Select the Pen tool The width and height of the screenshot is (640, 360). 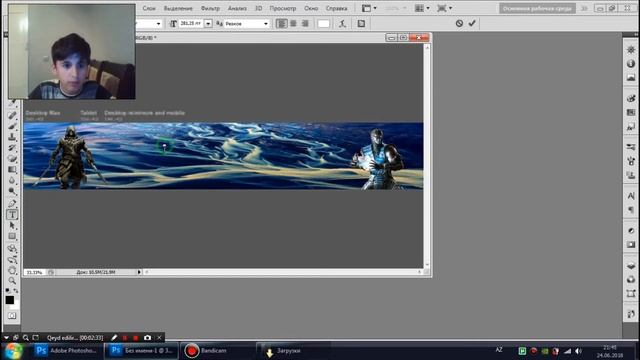[x=12, y=203]
